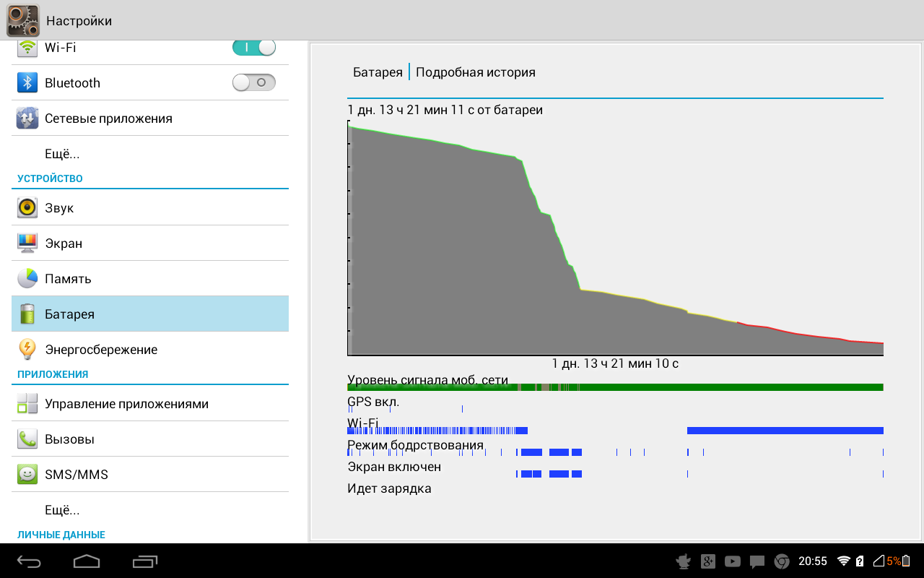Tap the Chrome notification icon in status bar
This screenshot has height=578, width=924.
point(782,561)
